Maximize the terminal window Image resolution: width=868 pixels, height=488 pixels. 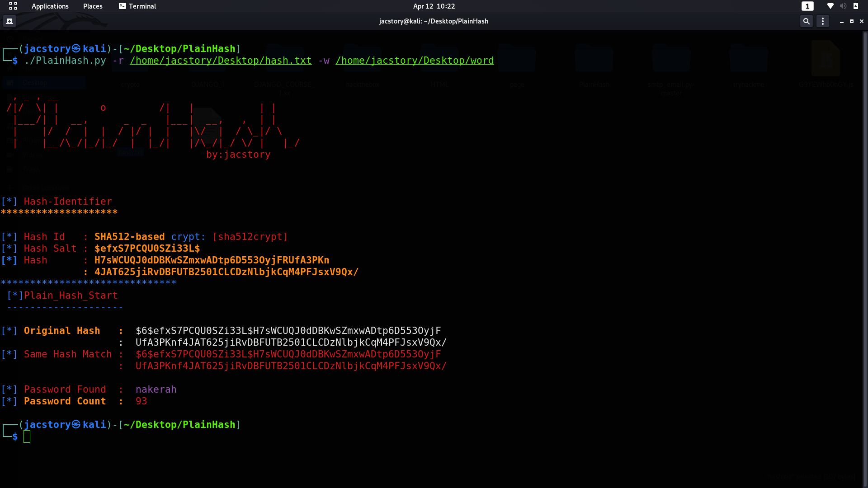[852, 21]
